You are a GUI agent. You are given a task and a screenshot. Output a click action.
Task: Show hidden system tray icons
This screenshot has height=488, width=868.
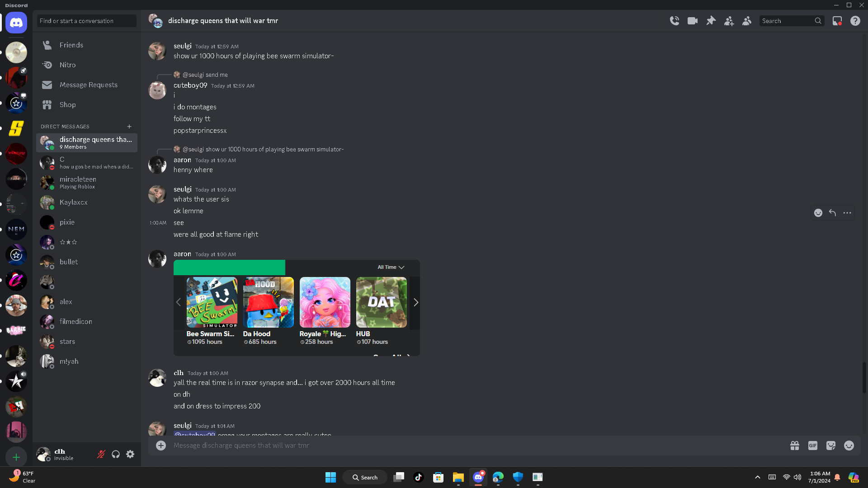(758, 477)
